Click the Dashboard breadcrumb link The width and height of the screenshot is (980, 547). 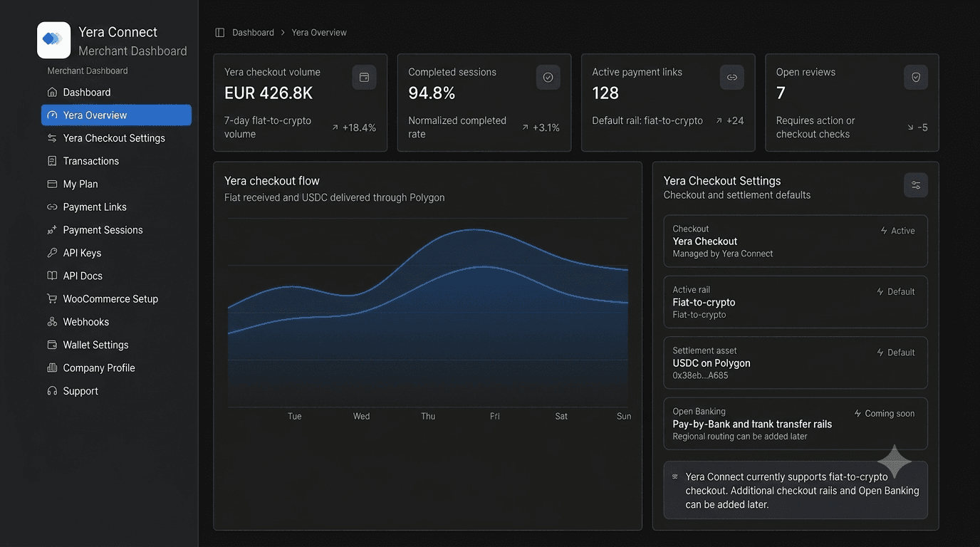[x=253, y=33]
